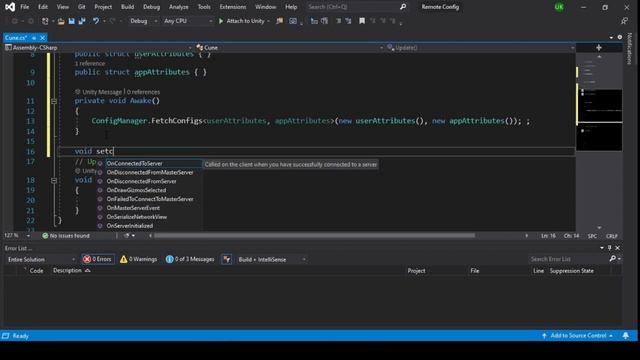Close the Cune.cs tab

coord(42,38)
